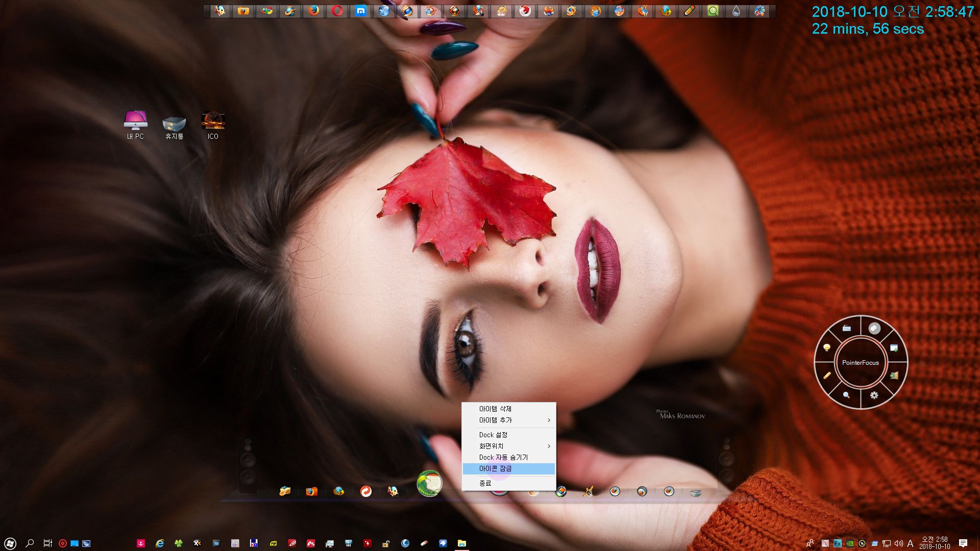Click the eraser icon on taskbar
This screenshot has width=980, height=551.
tap(424, 543)
